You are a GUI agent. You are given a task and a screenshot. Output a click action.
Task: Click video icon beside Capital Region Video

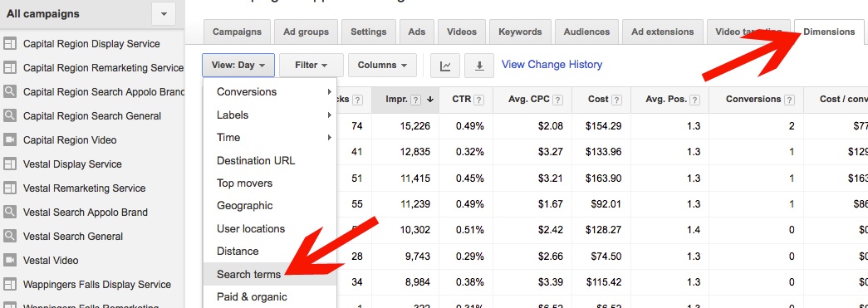click(x=9, y=140)
